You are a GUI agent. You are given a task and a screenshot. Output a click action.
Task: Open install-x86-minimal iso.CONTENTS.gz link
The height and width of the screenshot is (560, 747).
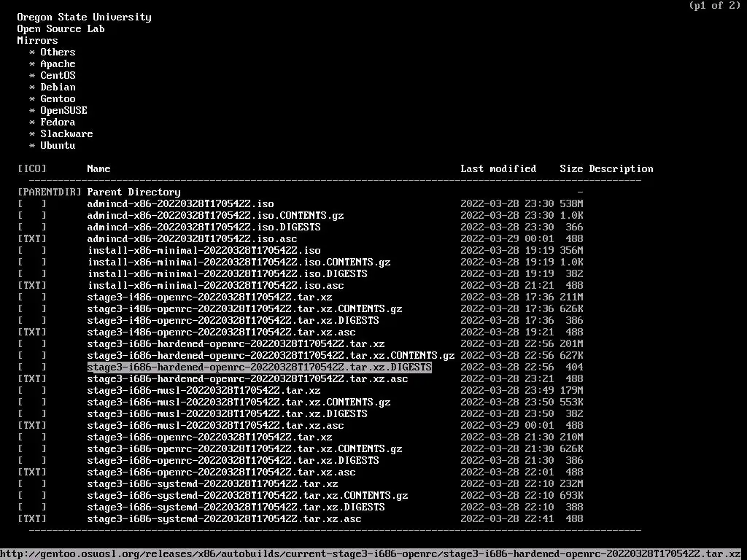(x=239, y=262)
